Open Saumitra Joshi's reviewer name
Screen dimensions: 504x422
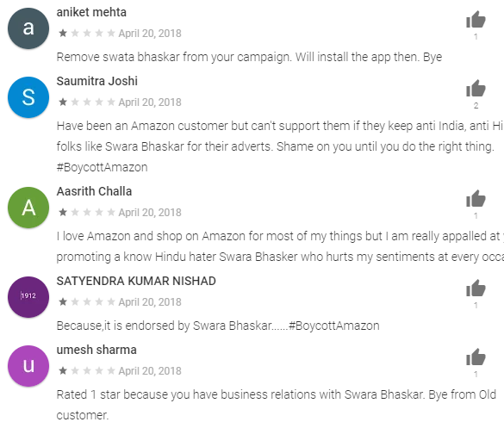tap(97, 81)
